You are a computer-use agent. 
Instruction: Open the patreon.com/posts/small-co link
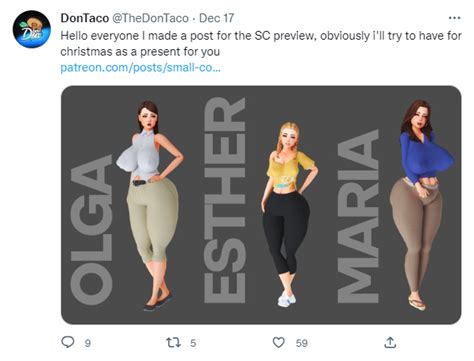[x=140, y=68]
